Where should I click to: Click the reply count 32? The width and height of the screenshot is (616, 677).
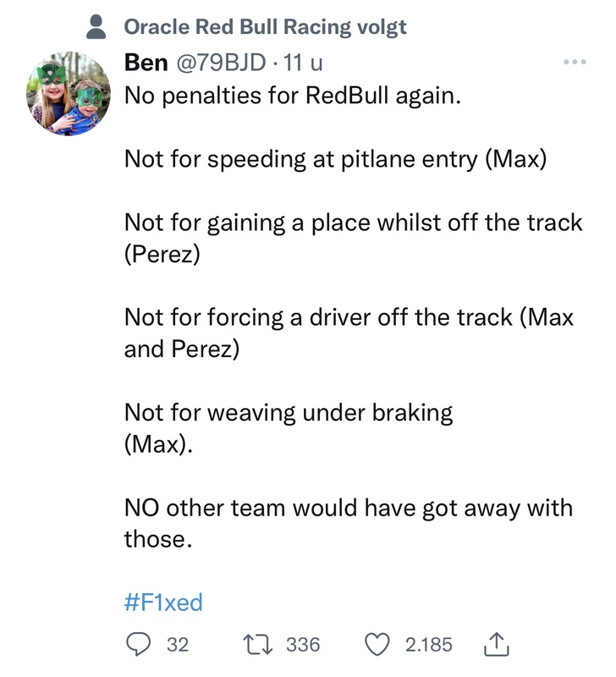coord(176,645)
